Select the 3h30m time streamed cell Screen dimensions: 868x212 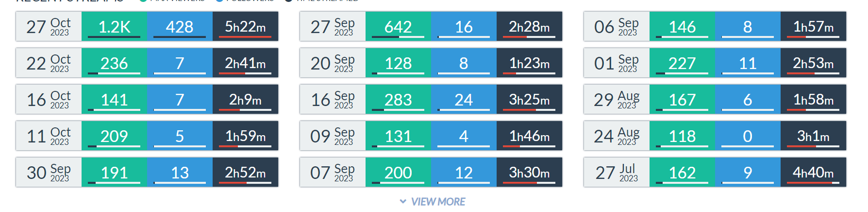coord(529,173)
